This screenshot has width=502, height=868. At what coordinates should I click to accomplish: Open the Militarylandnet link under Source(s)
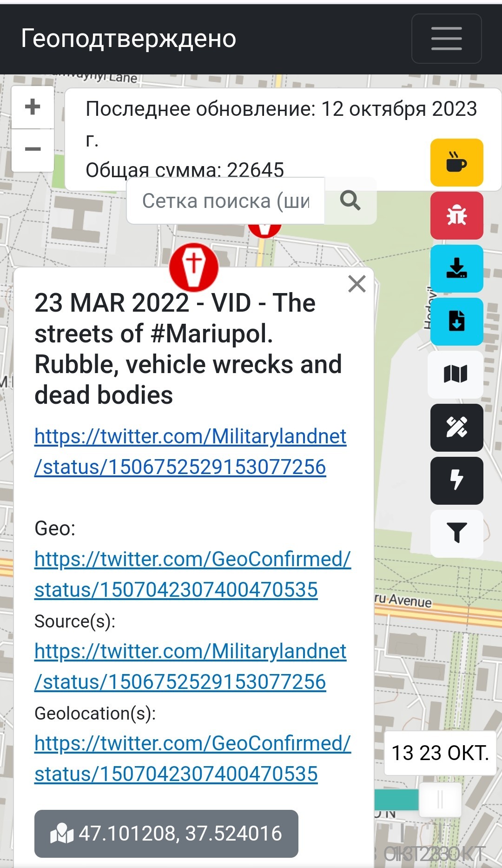tap(191, 667)
